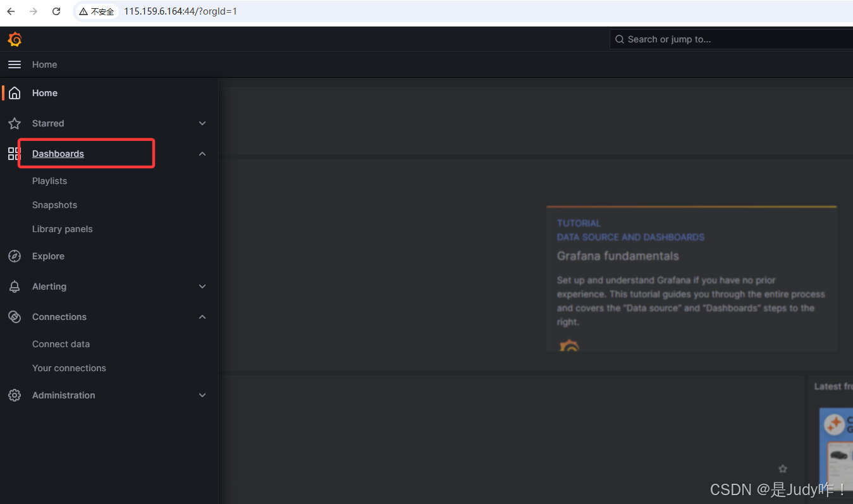The height and width of the screenshot is (504, 853).
Task: Reload the page with refresh icon
Action: coord(56,11)
